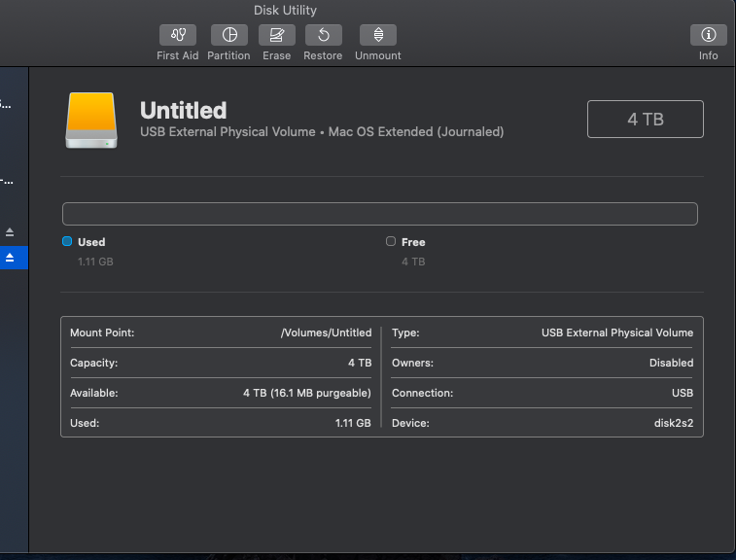736x560 pixels.
Task: Click the Untitled volume name heading
Action: click(184, 111)
